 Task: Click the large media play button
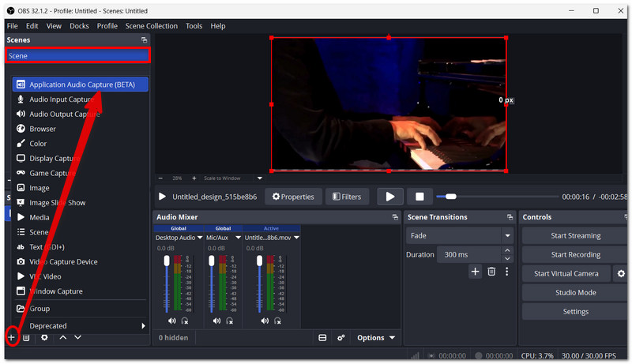389,197
